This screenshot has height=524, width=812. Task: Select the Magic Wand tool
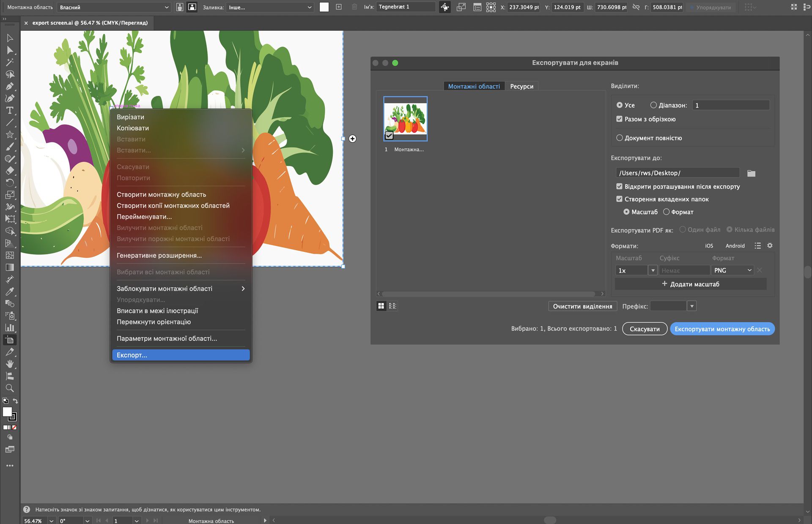point(10,63)
